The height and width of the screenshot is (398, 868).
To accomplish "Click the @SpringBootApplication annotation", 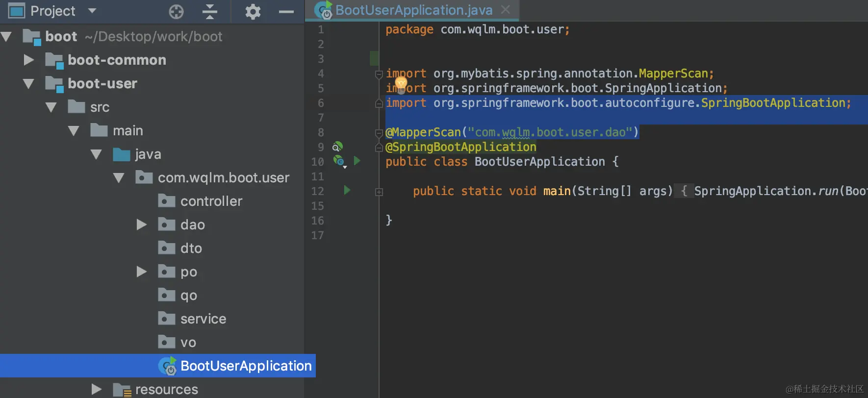I will point(461,147).
